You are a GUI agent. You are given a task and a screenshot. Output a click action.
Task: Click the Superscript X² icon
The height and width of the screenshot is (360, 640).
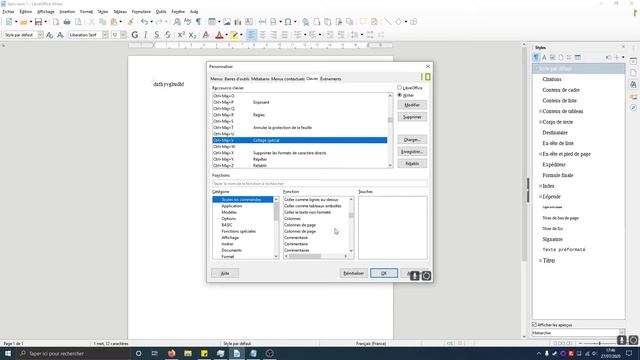point(181,35)
